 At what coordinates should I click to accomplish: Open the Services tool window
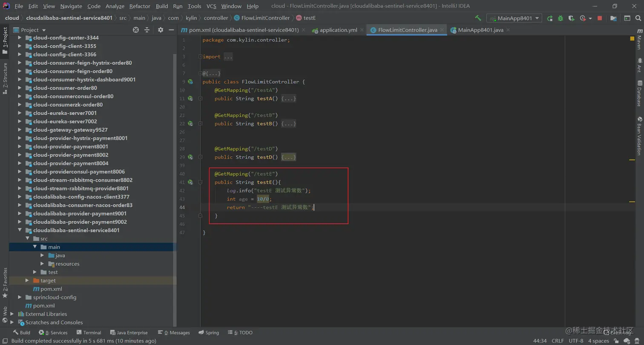coord(53,333)
